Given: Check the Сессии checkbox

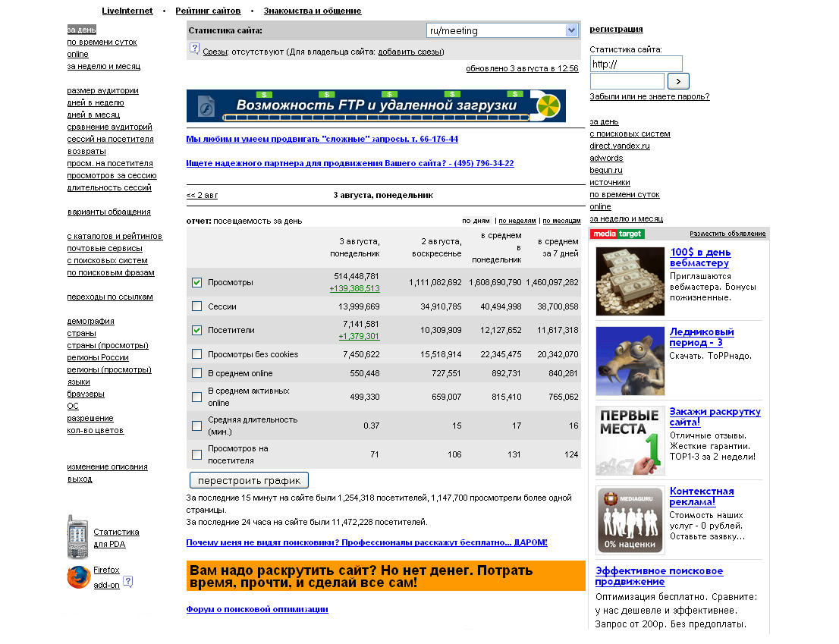Looking at the screenshot, I should 197,306.
